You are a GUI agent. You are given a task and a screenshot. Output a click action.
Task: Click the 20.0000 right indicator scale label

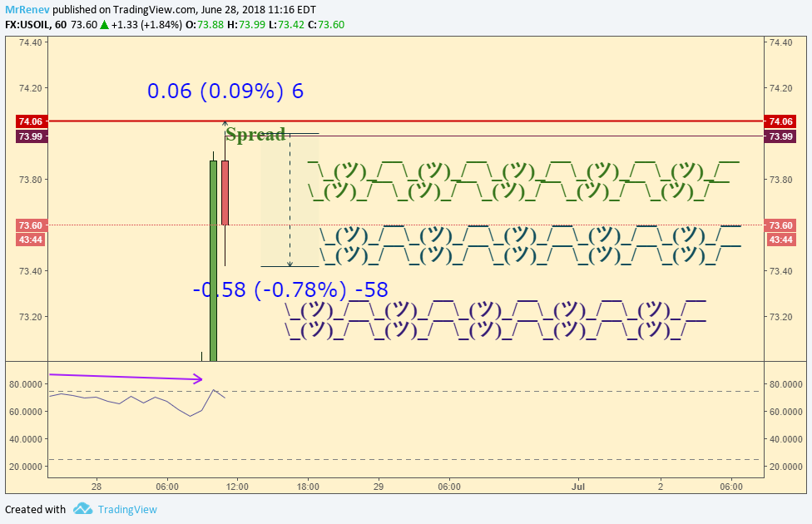785,467
